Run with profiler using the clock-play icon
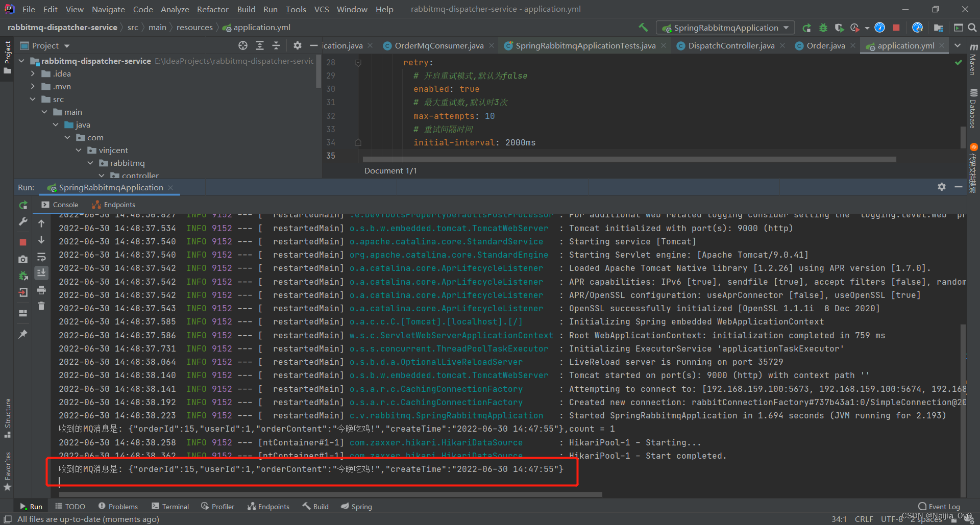 [855, 28]
